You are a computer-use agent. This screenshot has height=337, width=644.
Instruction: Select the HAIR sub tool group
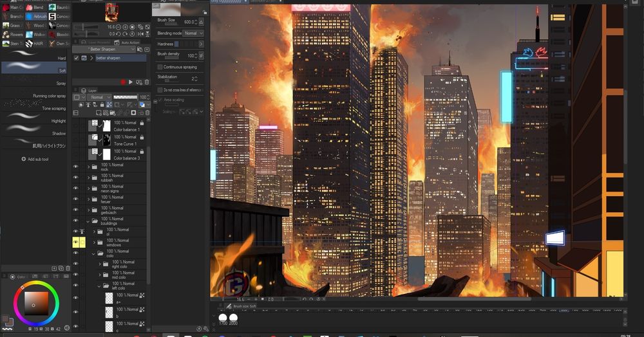[35, 44]
